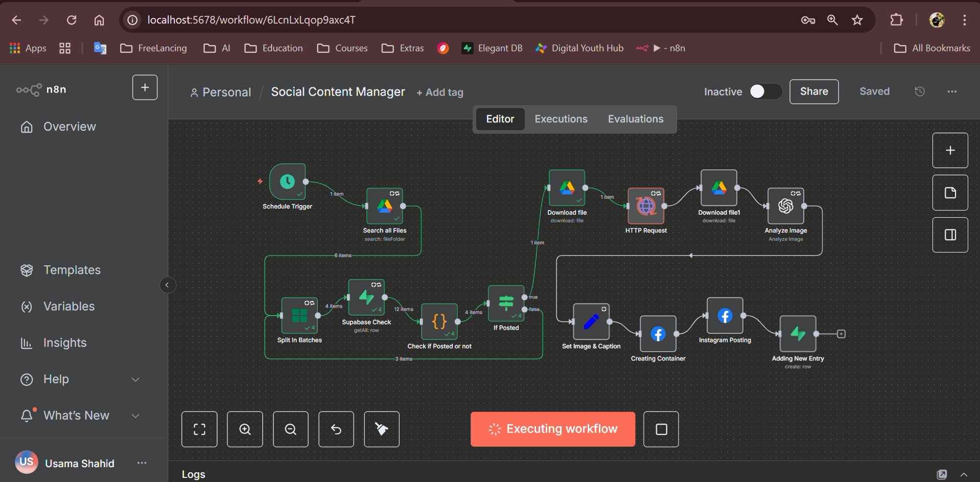Switch to the Editor tab
The width and height of the screenshot is (980, 482).
[500, 119]
